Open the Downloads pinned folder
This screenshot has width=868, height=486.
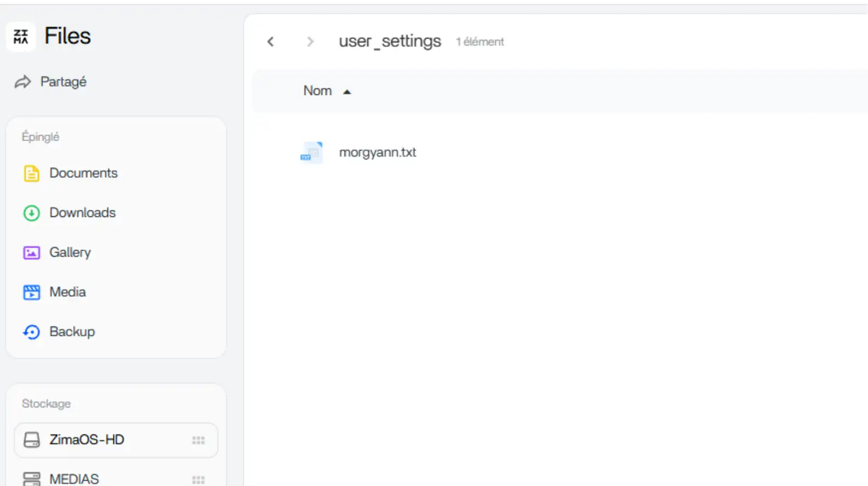pos(82,213)
